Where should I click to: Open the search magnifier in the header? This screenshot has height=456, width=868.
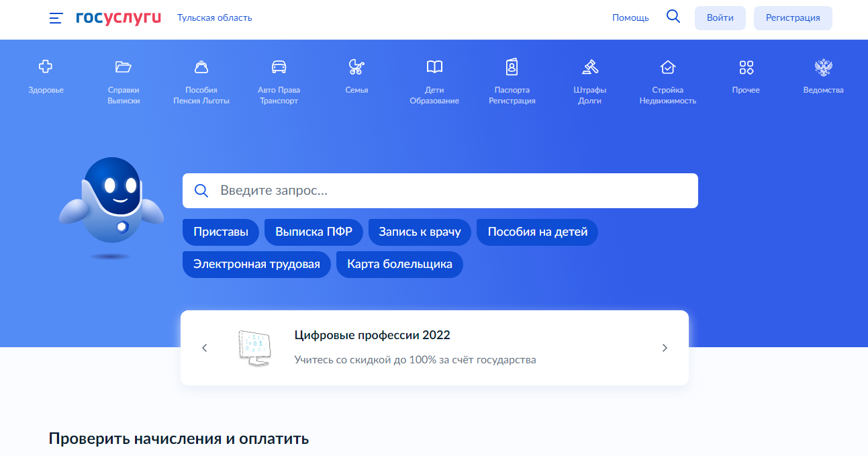click(673, 17)
